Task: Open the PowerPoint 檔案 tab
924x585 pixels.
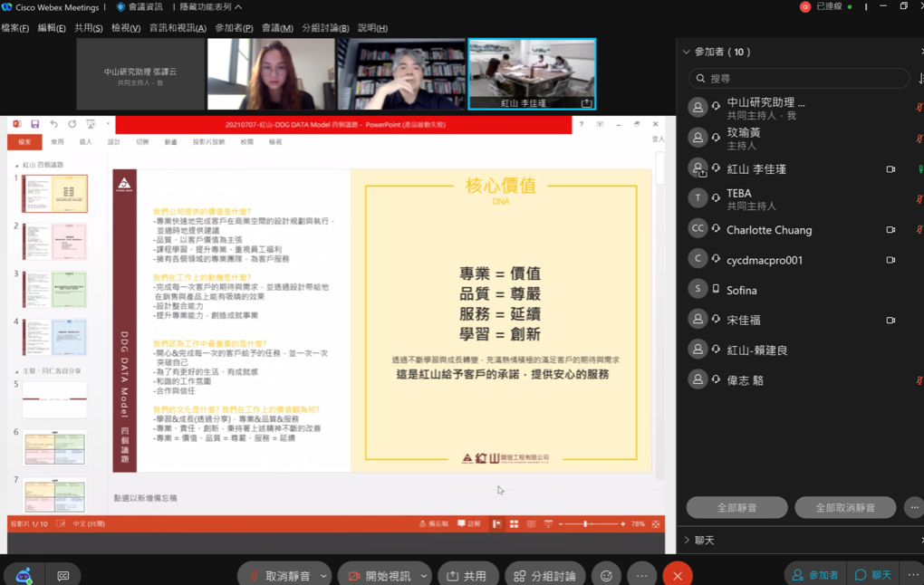Action: click(24, 142)
